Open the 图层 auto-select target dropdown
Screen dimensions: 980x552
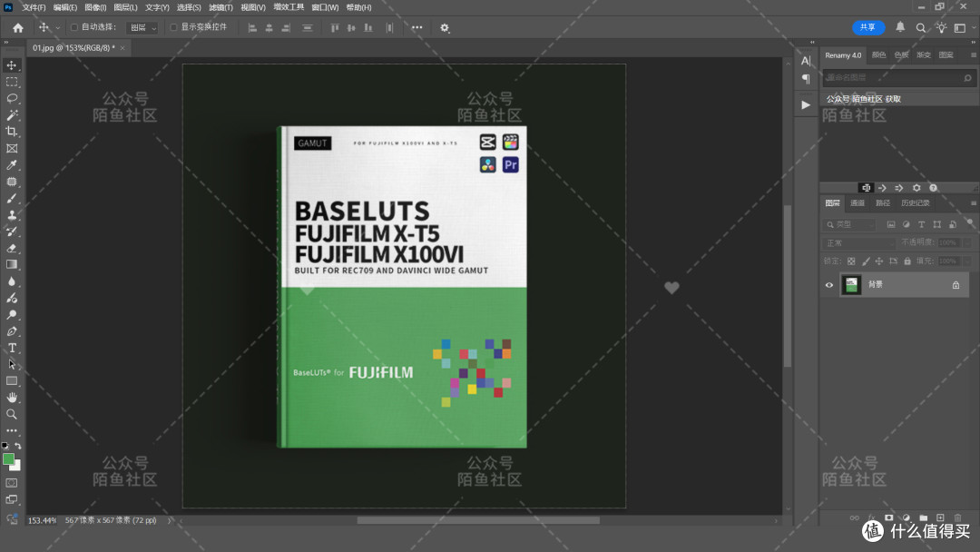142,27
